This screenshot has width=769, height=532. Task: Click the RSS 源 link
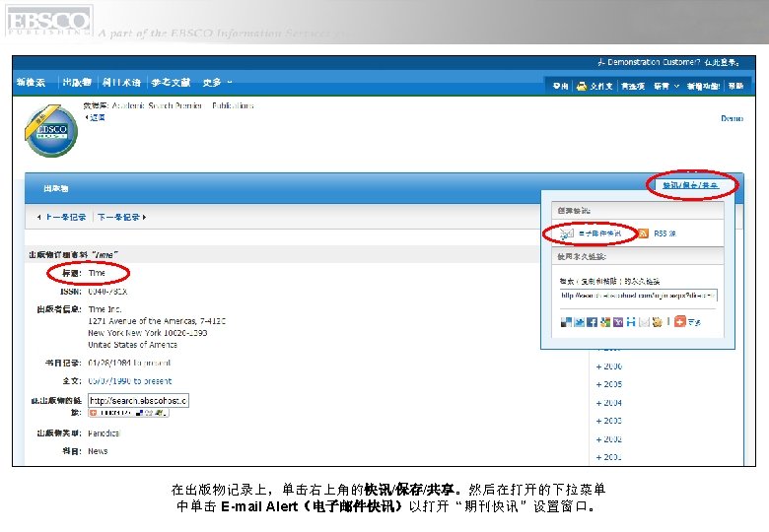(x=665, y=233)
